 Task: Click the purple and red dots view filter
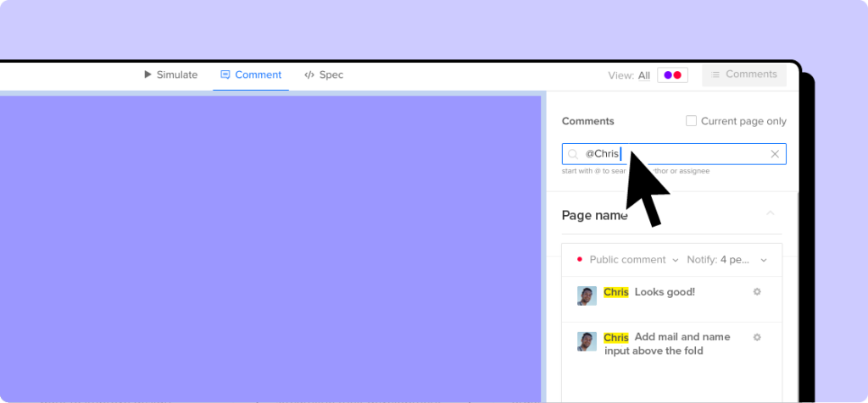coord(672,75)
